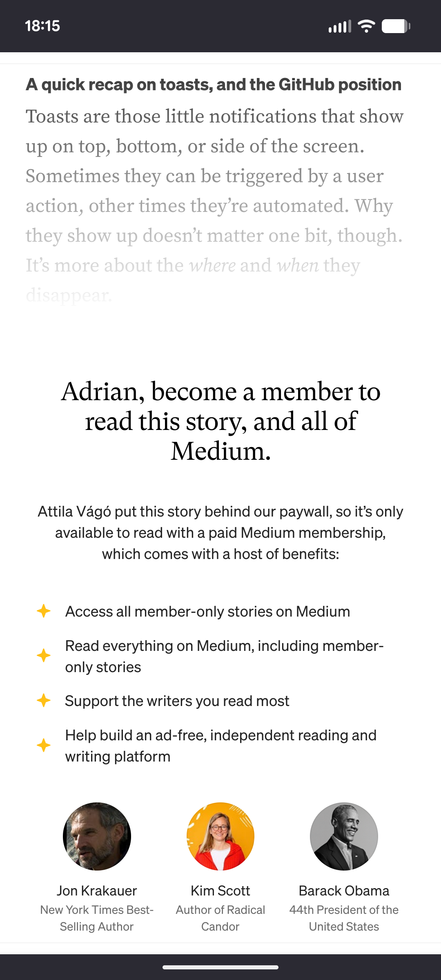Tap the sparkle icon beside "Access all member-only stories"
This screenshot has width=441, height=980.
[44, 611]
